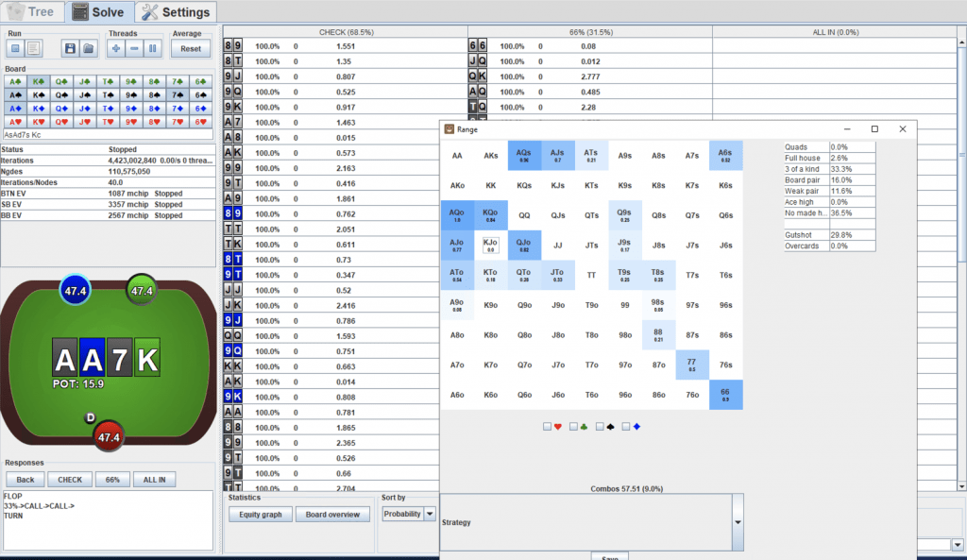Image resolution: width=967 pixels, height=560 pixels.
Task: Select the AQs cell in range grid
Action: coord(523,156)
